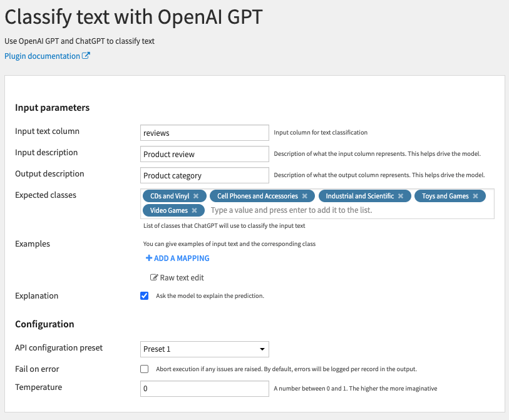Click ADD A MAPPING under Examples
The height and width of the screenshot is (420, 509).
[178, 258]
